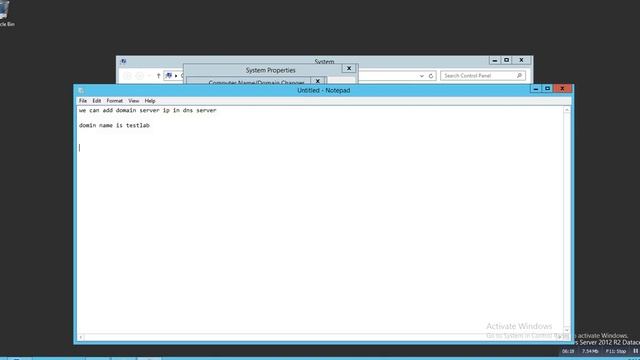Click the Up arrow in System window

pyautogui.click(x=158, y=76)
